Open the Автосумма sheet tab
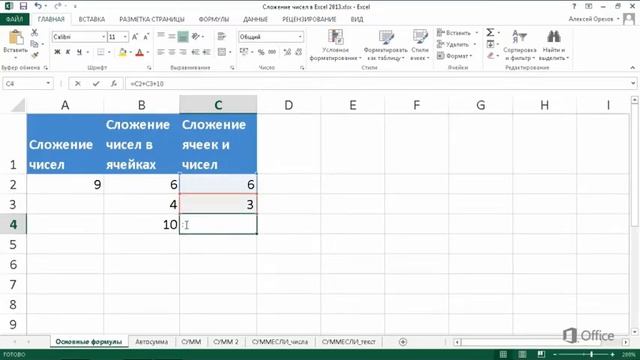Viewport: 640px width, 360px height. 151,342
